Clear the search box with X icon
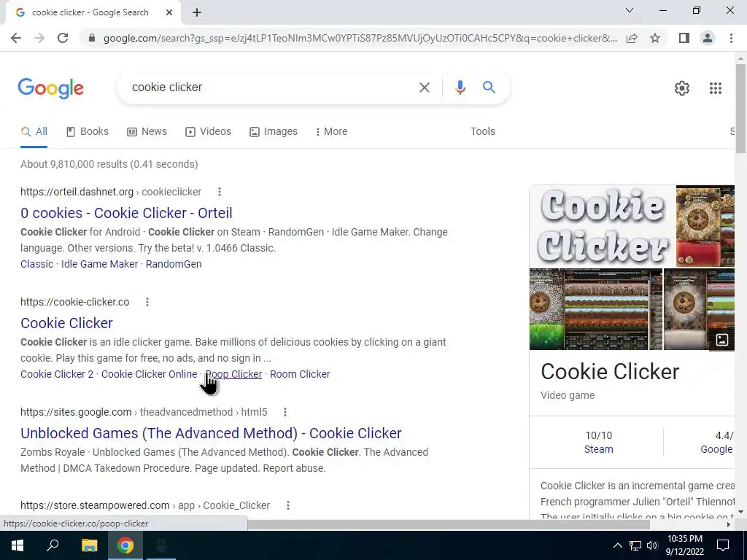This screenshot has width=747, height=560. tap(424, 87)
